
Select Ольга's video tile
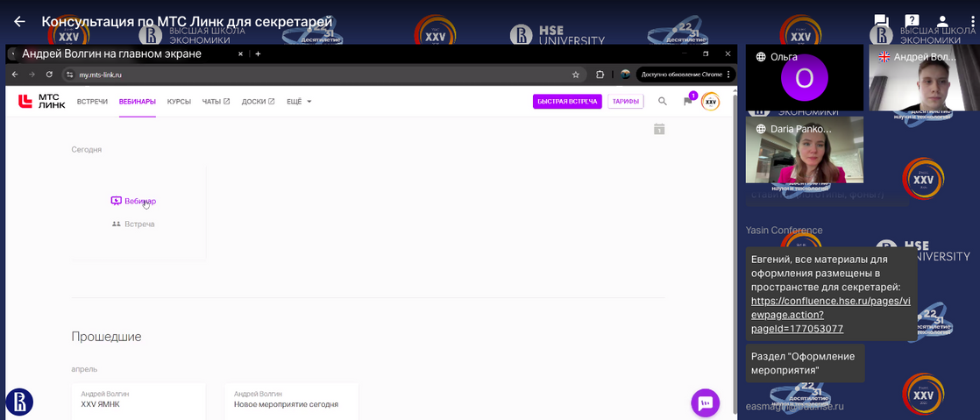(805, 77)
